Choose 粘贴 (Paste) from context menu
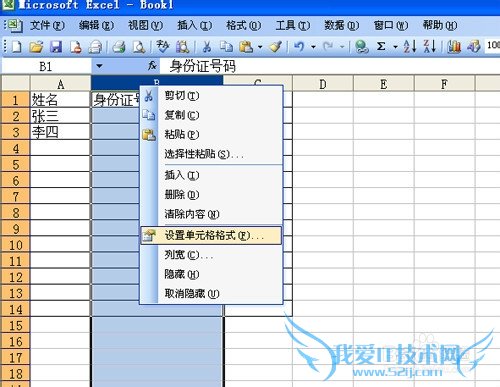This screenshot has width=500, height=387. click(211, 134)
